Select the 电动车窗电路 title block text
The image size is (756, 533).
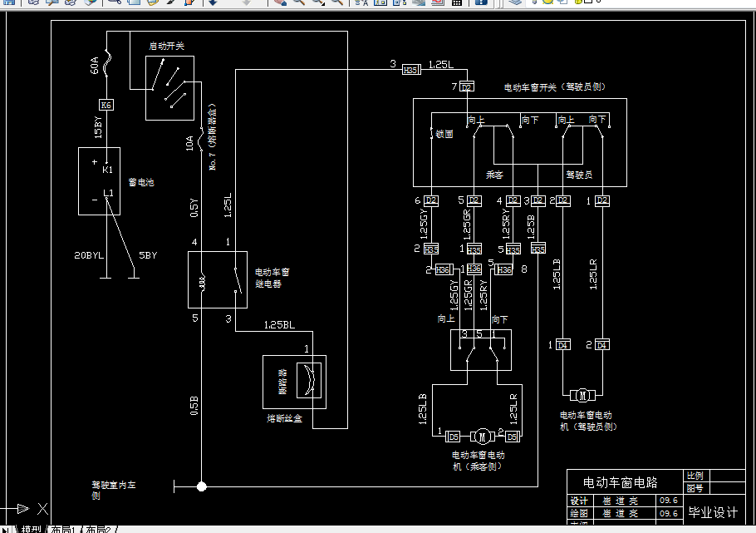click(621, 482)
